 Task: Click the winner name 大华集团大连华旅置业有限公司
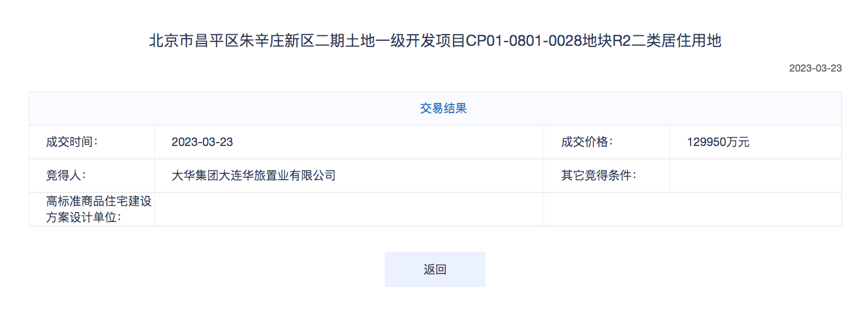click(x=253, y=176)
